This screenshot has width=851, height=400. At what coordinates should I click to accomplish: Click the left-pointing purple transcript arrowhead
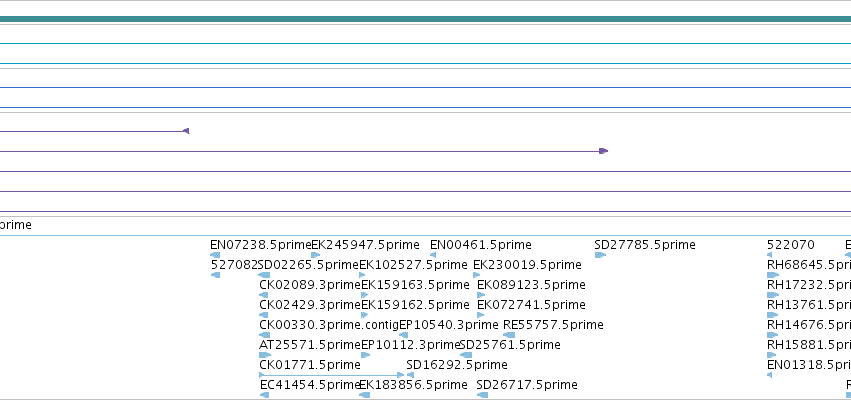pyautogui.click(x=186, y=131)
